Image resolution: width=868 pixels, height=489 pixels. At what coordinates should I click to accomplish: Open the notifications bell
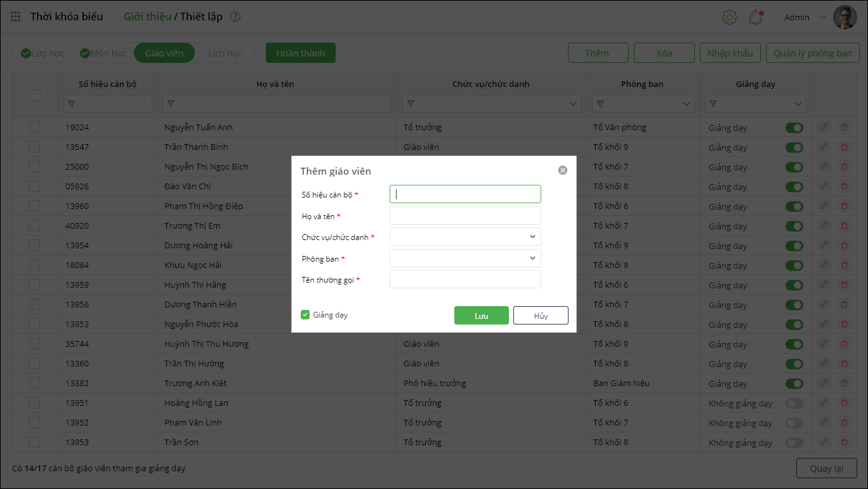pyautogui.click(x=755, y=17)
